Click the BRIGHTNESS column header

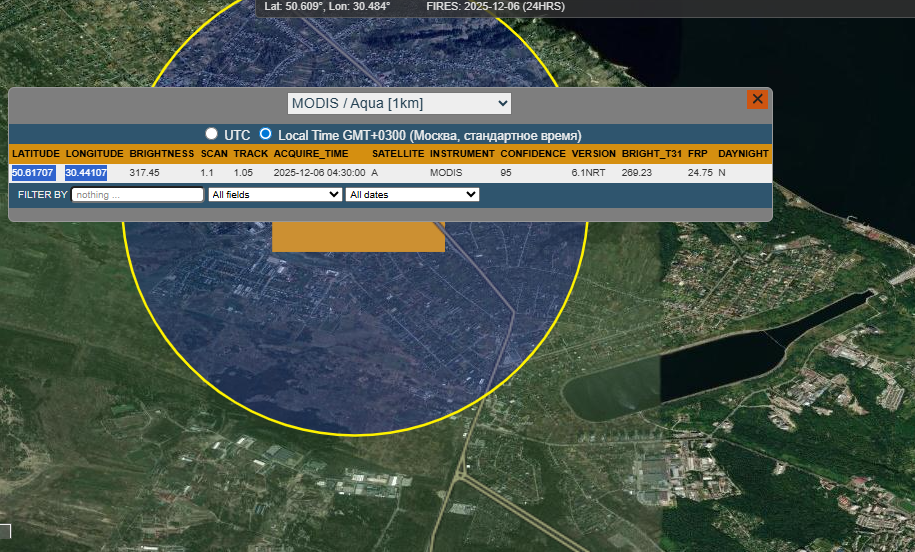pyautogui.click(x=161, y=154)
